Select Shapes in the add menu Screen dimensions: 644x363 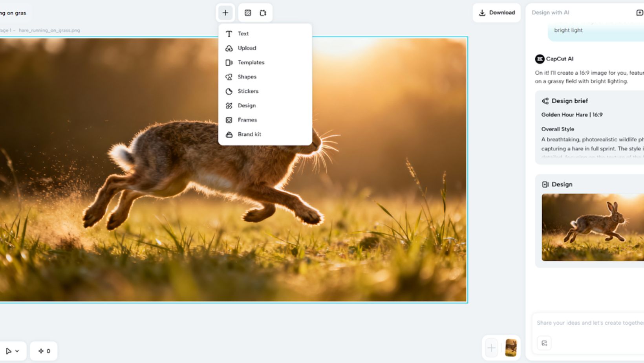[x=247, y=77]
